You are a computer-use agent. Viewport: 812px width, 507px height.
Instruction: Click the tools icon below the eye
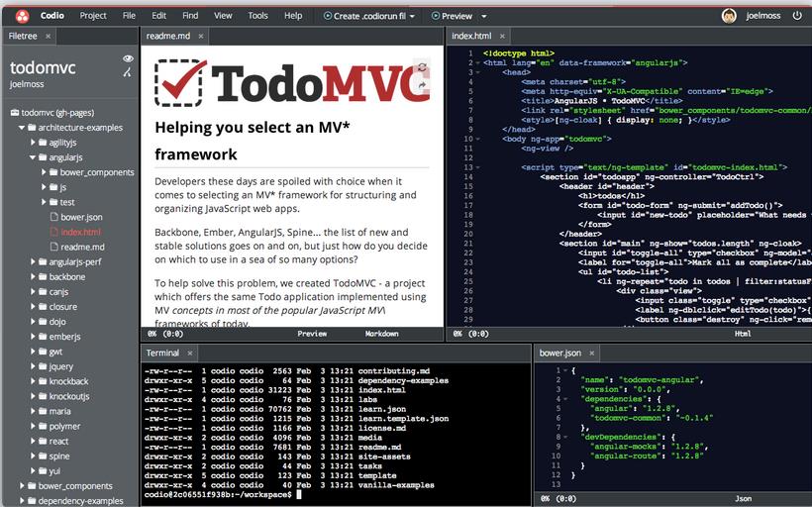click(x=127, y=72)
